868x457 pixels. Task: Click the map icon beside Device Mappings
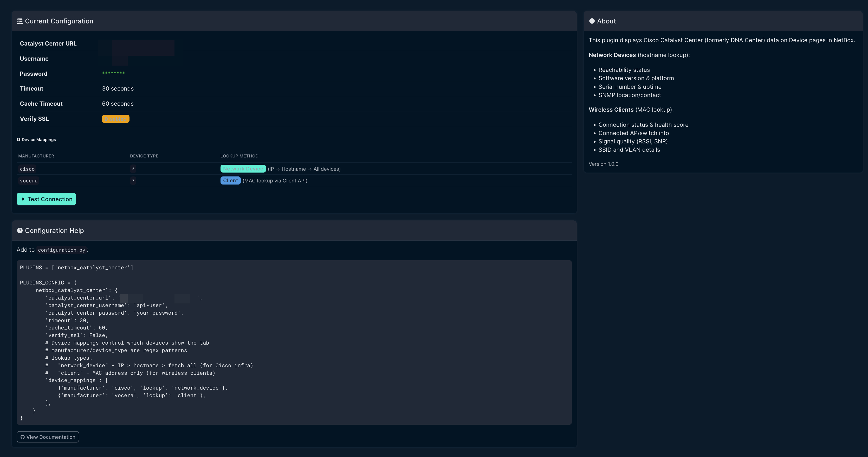[x=18, y=140]
